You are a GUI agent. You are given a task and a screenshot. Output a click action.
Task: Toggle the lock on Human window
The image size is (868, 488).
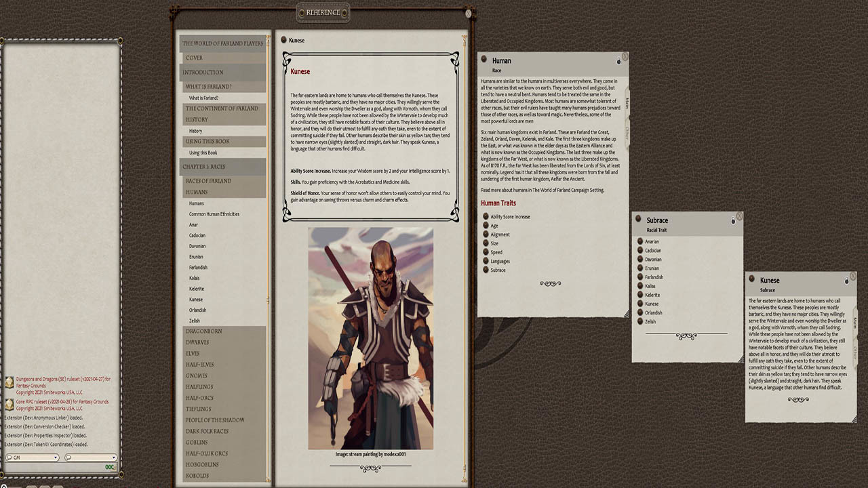click(618, 62)
